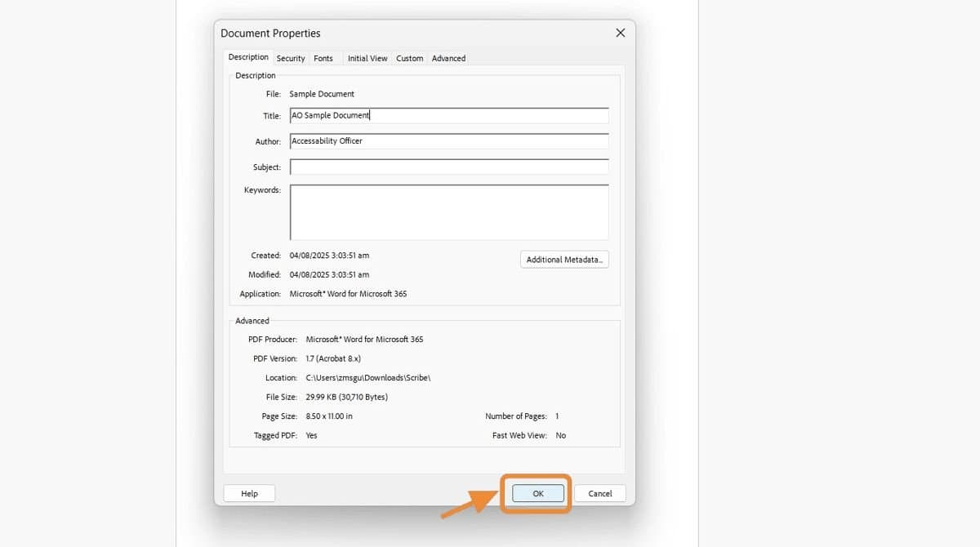Click the Cancel button

[x=600, y=493]
